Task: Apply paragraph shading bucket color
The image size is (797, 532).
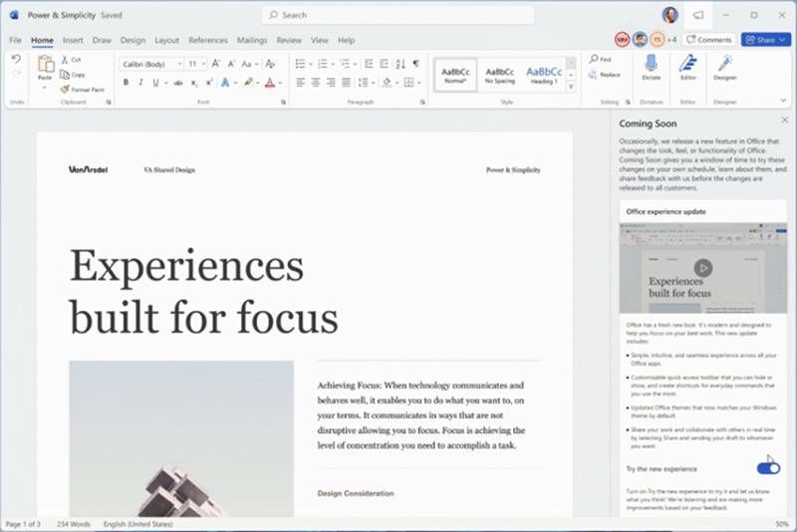Action: pos(387,83)
